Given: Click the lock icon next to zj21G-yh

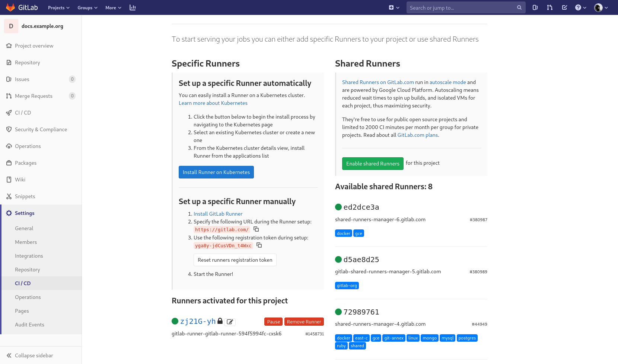Looking at the screenshot, I should (x=220, y=321).
